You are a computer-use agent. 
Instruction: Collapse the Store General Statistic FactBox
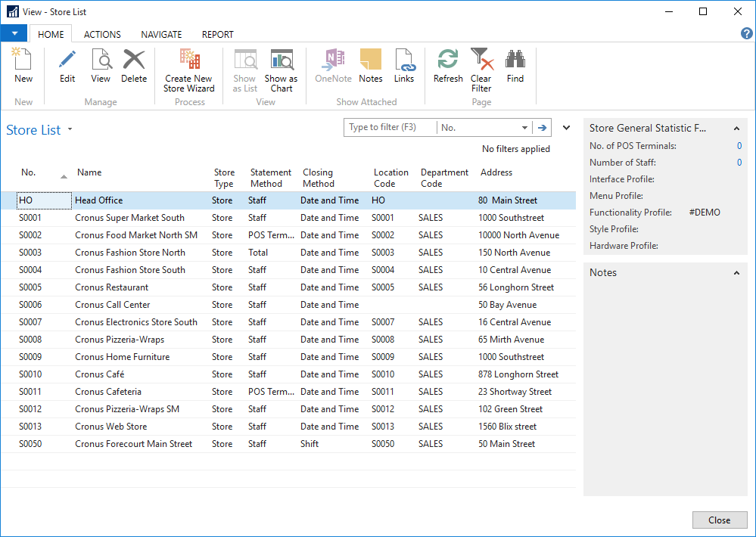(x=736, y=129)
